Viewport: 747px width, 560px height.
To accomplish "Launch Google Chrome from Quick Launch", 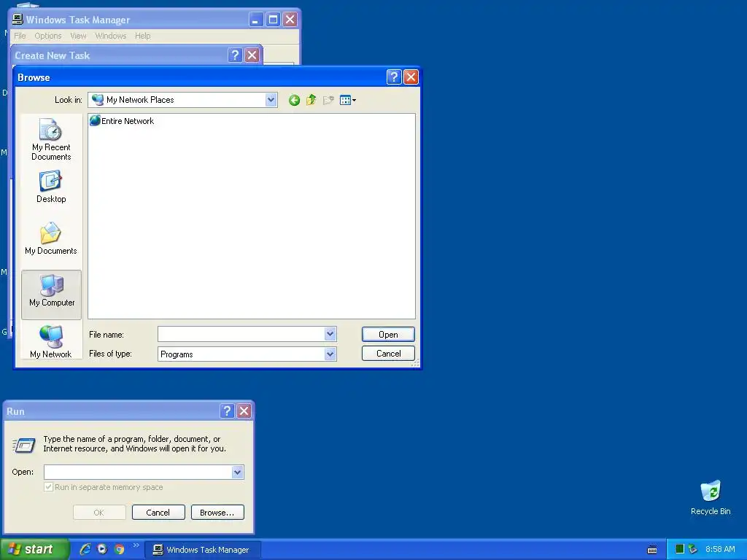I will pos(120,549).
